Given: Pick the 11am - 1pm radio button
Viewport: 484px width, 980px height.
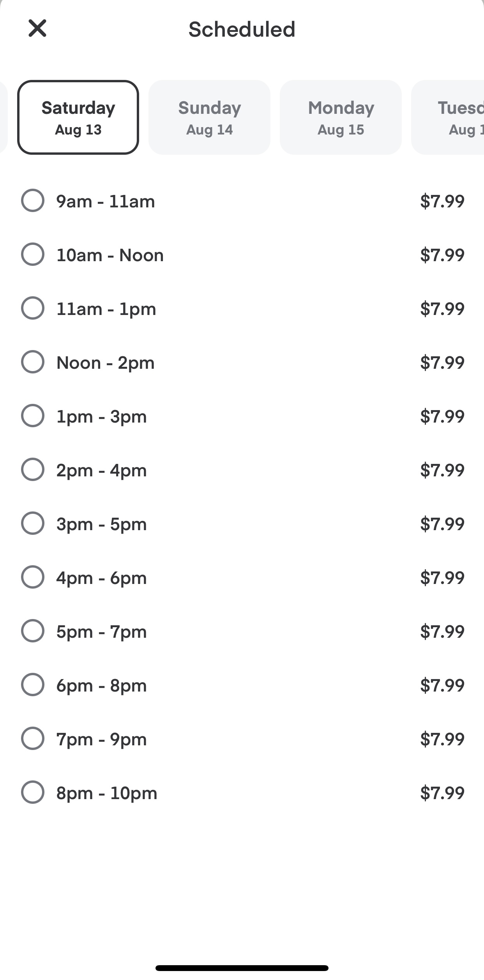Looking at the screenshot, I should click(33, 308).
